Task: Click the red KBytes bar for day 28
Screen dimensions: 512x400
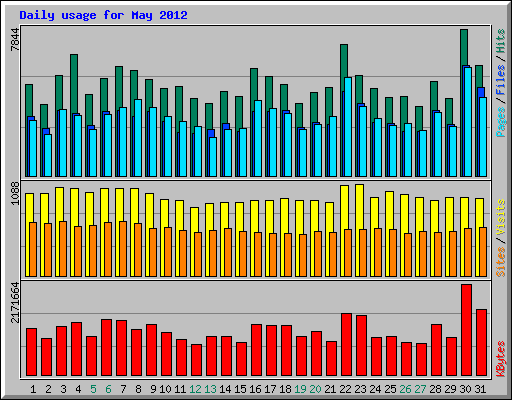Action: (x=436, y=350)
